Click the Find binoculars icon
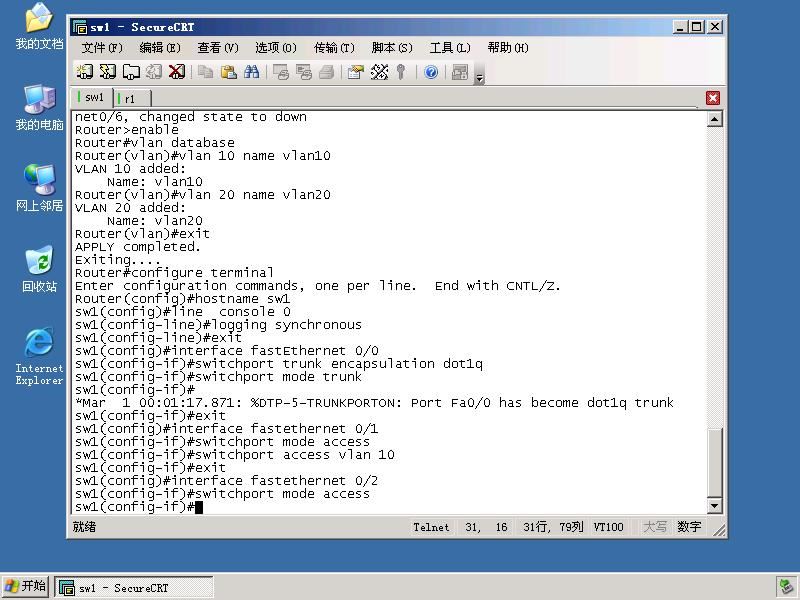 252,72
